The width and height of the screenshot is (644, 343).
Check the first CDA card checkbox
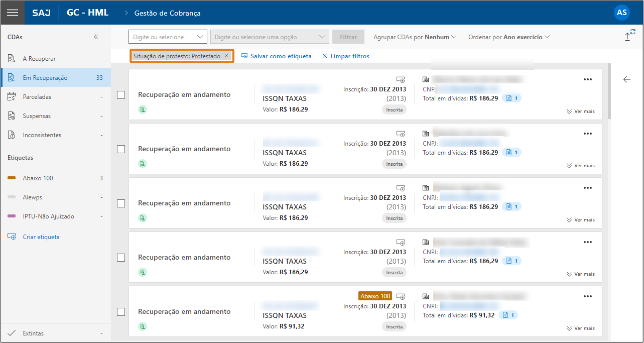point(121,95)
